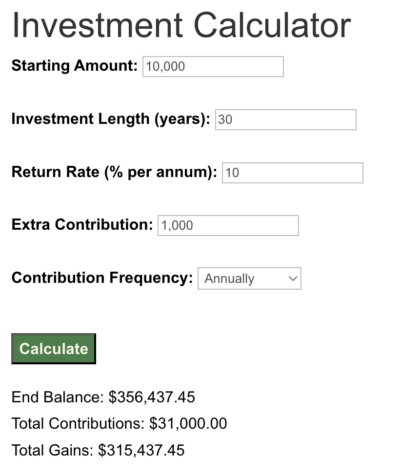Click the Investment Length (years) label
400x476 pixels.
tap(111, 119)
